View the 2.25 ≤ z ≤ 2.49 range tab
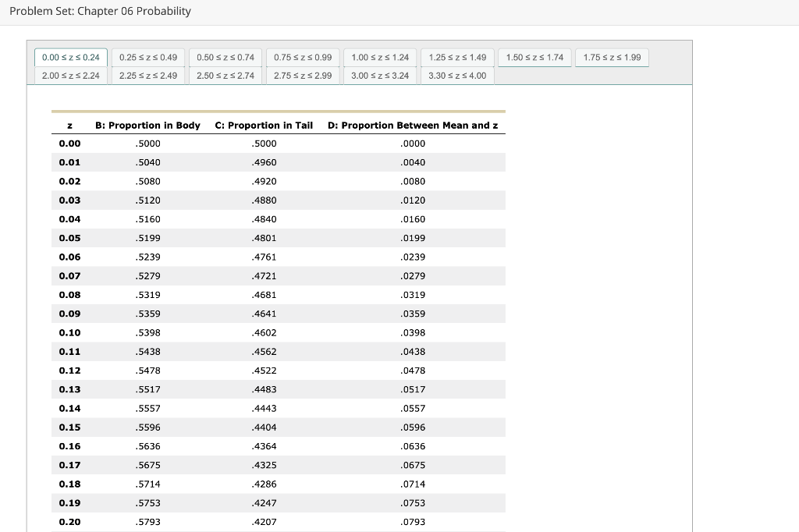This screenshot has width=799, height=532. point(147,76)
